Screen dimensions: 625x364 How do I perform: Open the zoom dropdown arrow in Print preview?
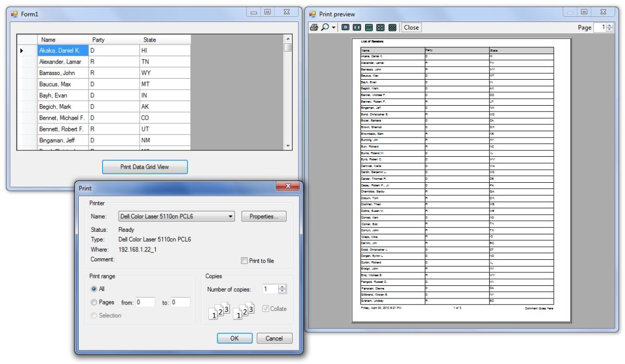pos(333,28)
